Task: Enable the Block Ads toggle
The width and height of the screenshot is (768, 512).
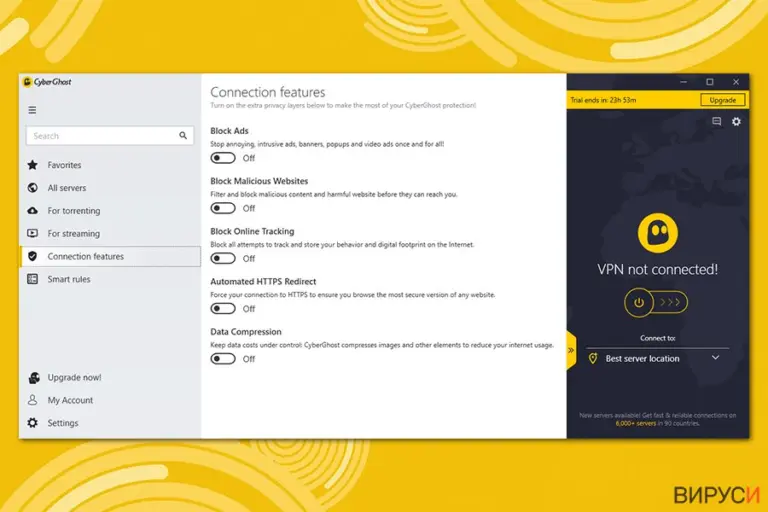Action: tap(223, 158)
